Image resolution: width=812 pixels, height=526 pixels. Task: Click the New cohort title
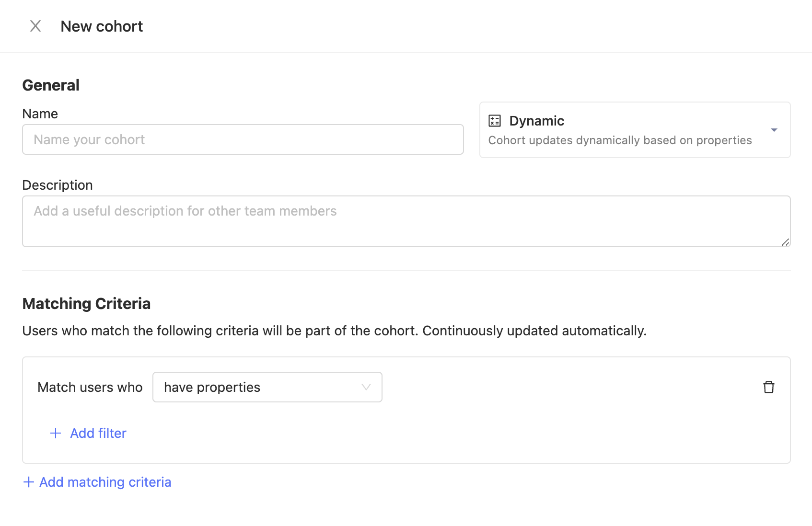tap(102, 26)
